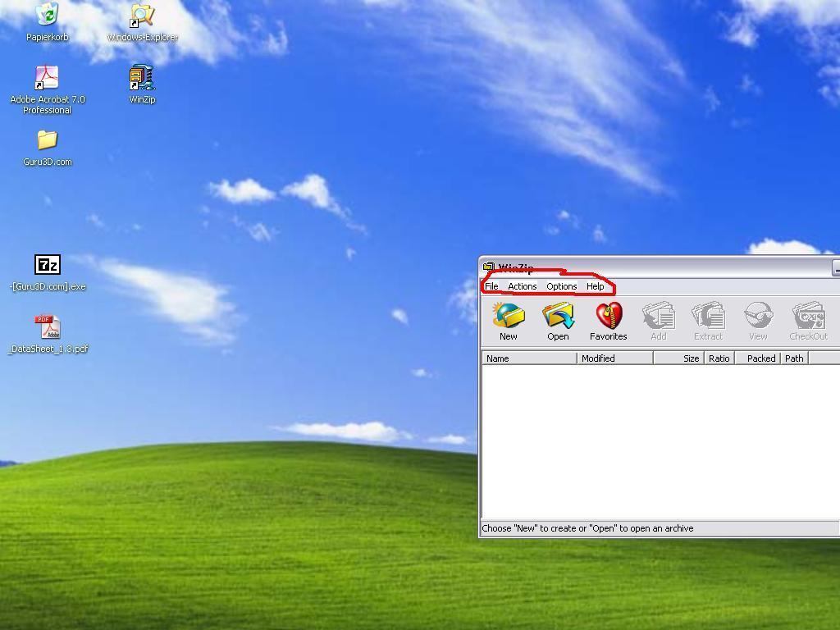Sort by the Name column header

pyautogui.click(x=529, y=358)
